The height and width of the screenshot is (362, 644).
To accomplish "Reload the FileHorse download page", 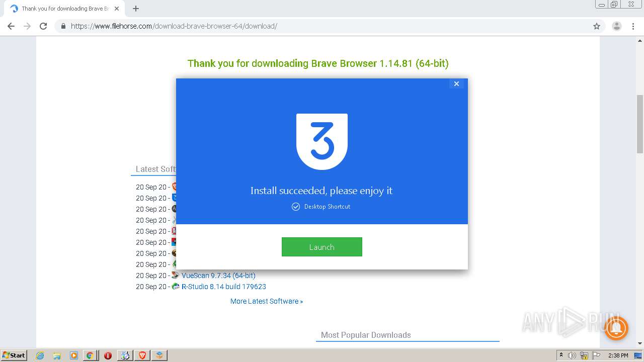I will pyautogui.click(x=43, y=26).
